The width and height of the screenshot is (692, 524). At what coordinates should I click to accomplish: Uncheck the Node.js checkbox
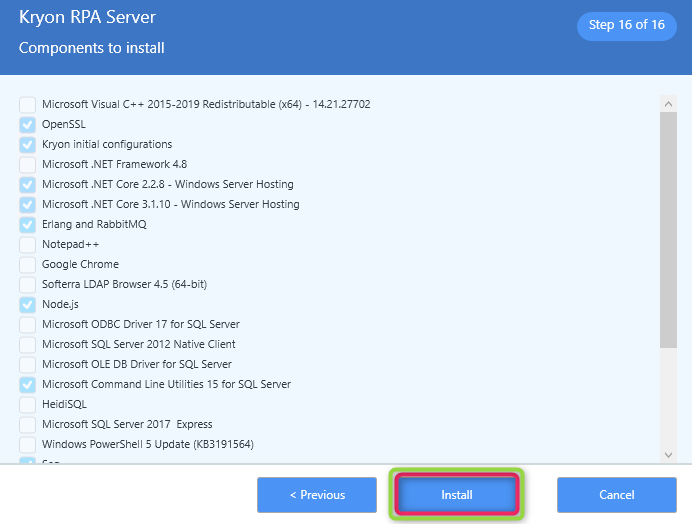(x=27, y=305)
